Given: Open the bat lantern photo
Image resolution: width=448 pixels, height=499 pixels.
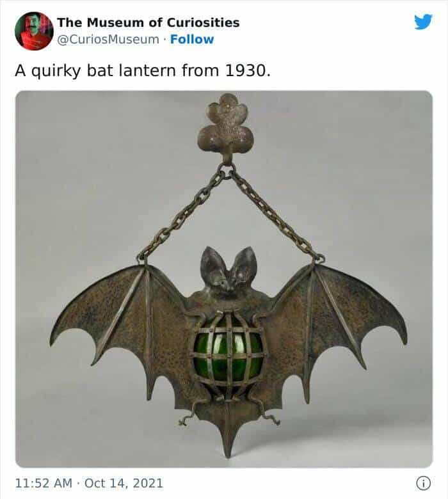Looking at the screenshot, I should (x=224, y=279).
